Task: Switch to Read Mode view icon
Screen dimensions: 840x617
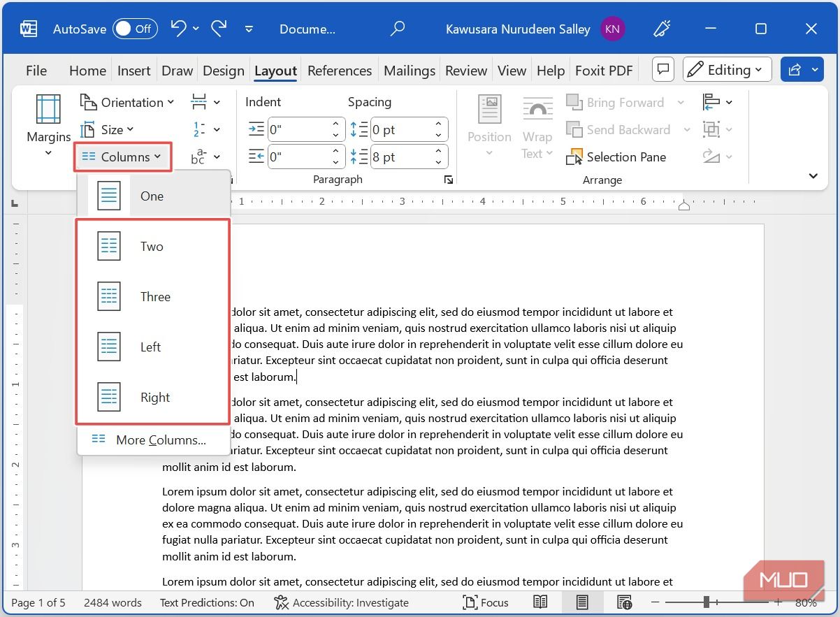Action: 540,602
